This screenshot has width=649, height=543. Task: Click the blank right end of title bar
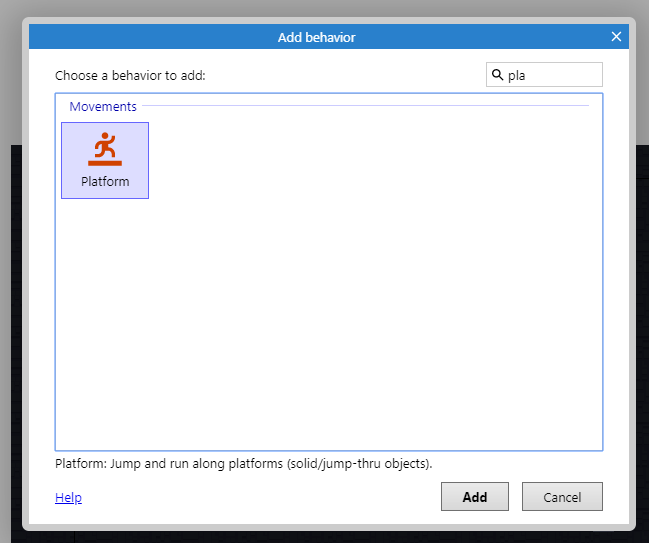coord(560,37)
